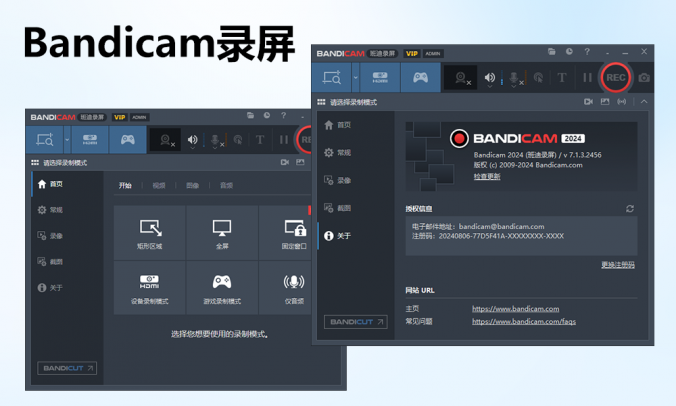This screenshot has width=676, height=406.
Task: Open help question mark in home window title bar
Action: tap(283, 116)
